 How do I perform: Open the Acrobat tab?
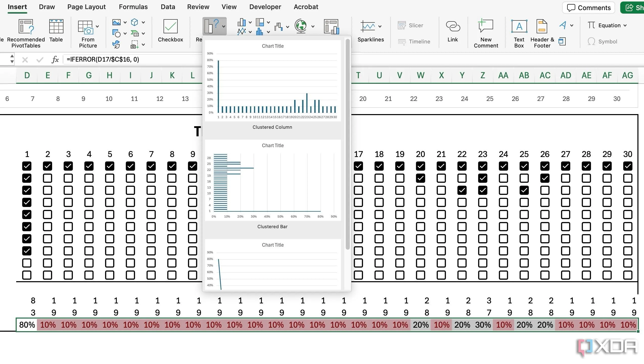pos(306,7)
